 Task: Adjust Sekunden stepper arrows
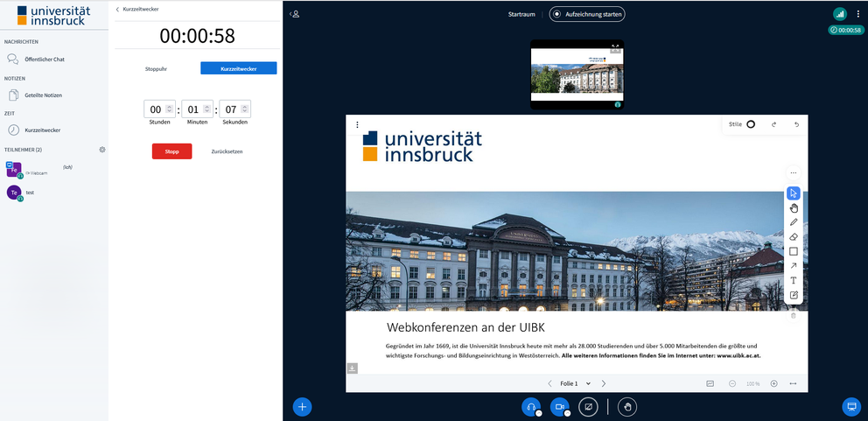coord(245,109)
